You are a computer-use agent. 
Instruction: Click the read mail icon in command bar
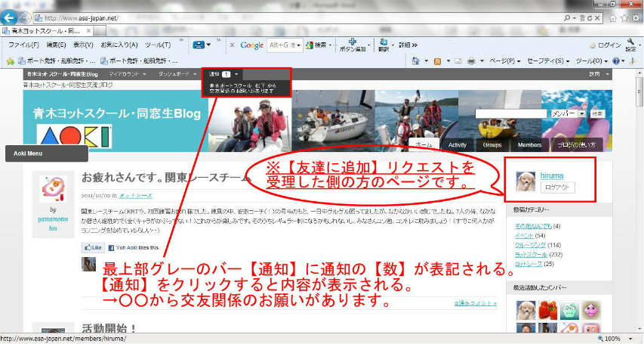[458, 61]
